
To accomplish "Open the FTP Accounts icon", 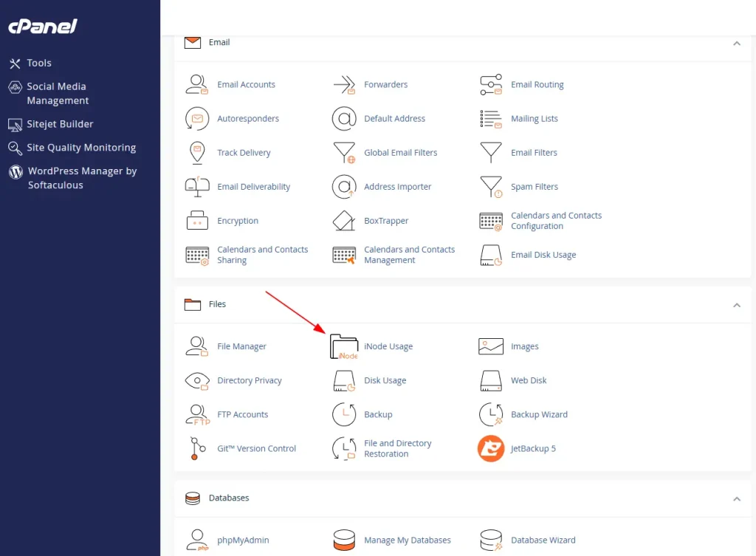I will 196,415.
